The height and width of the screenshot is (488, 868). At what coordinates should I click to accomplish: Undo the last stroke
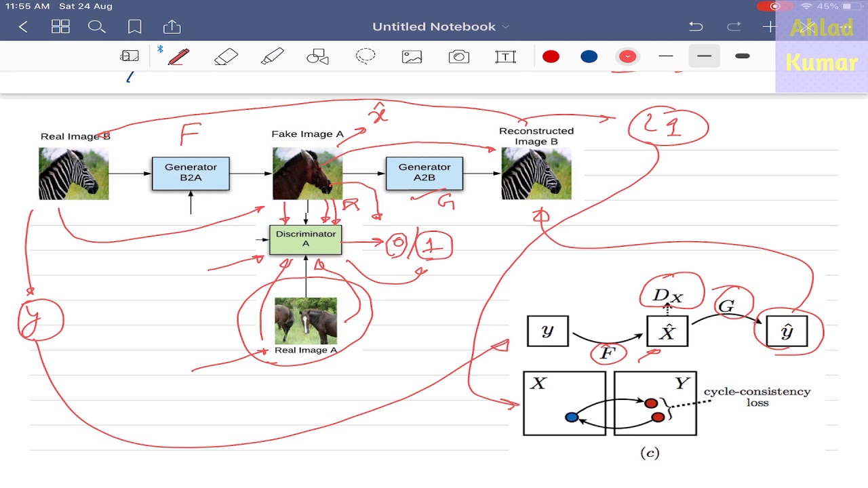pyautogui.click(x=696, y=27)
